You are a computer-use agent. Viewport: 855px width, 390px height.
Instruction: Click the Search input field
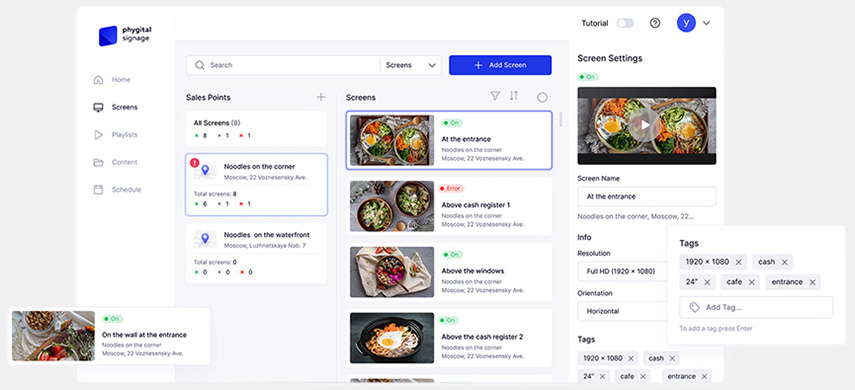coord(282,65)
